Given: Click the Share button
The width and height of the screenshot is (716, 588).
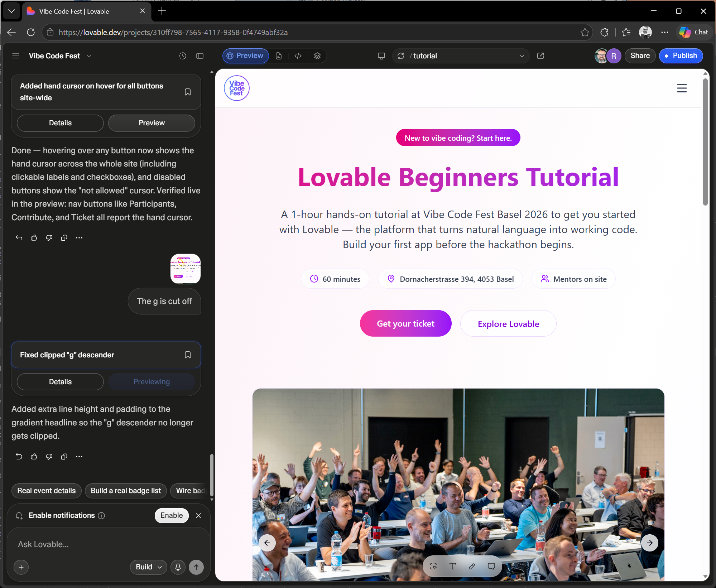Looking at the screenshot, I should [x=640, y=56].
